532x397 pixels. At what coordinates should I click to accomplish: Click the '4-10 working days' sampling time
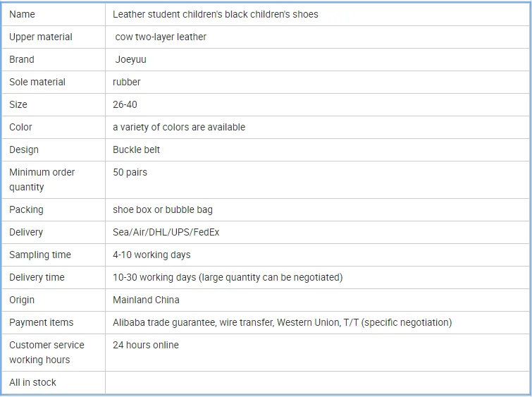point(151,255)
